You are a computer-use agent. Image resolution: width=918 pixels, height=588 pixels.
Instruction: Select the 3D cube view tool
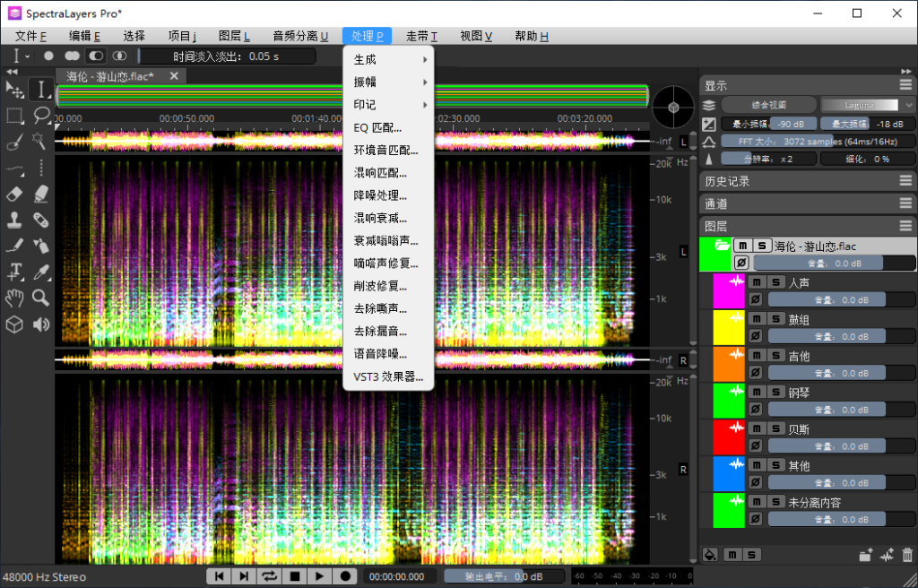pos(14,324)
